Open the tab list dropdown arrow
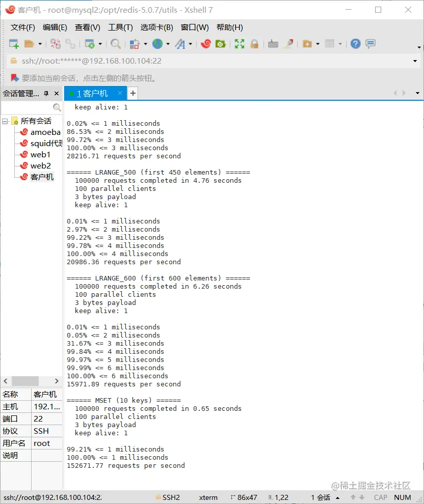The image size is (424, 504). [x=417, y=93]
